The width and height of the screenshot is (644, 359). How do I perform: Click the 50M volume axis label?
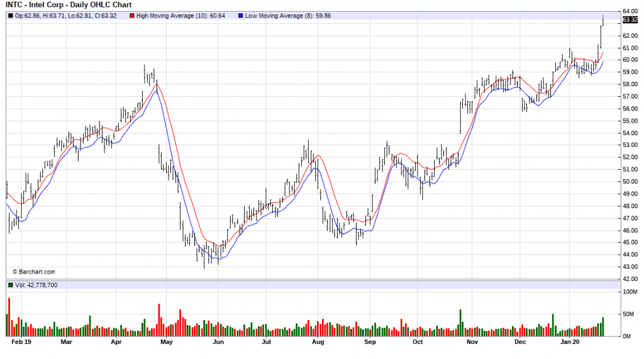[629, 314]
